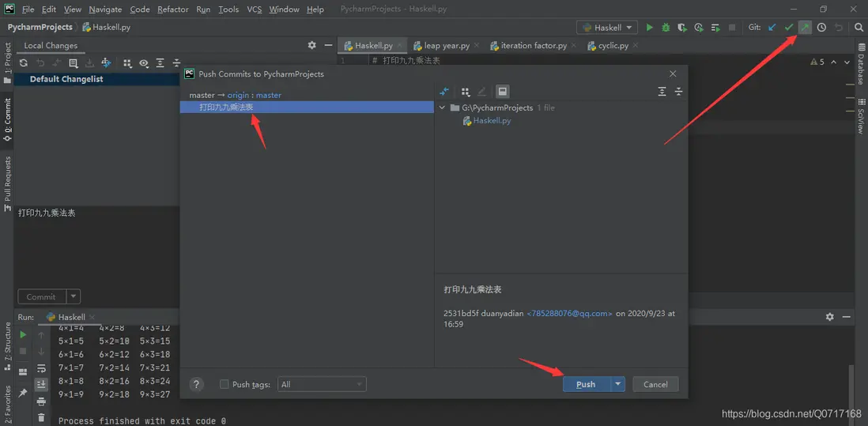Screen dimensions: 868x426
Task: Open the Refactor menu
Action: (172, 9)
